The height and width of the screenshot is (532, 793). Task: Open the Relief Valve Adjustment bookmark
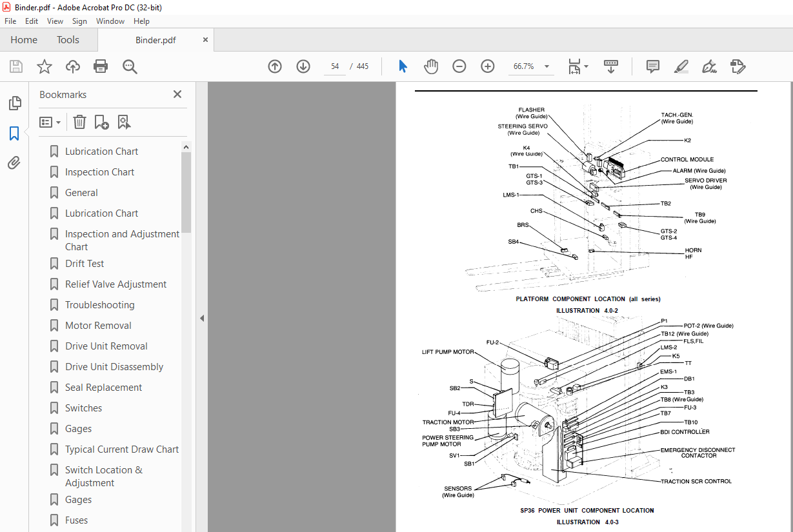[x=115, y=284]
